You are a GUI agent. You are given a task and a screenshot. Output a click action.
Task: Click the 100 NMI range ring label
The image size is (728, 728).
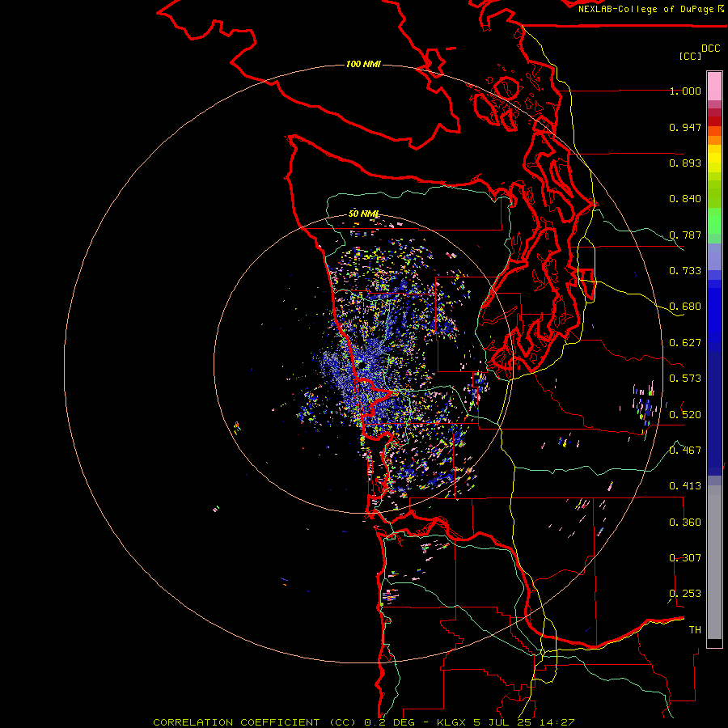363,64
